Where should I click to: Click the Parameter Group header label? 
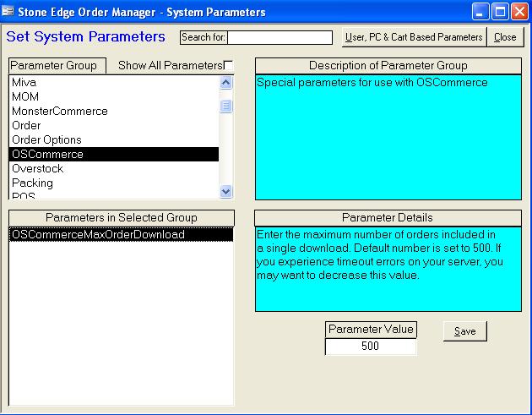tap(57, 66)
